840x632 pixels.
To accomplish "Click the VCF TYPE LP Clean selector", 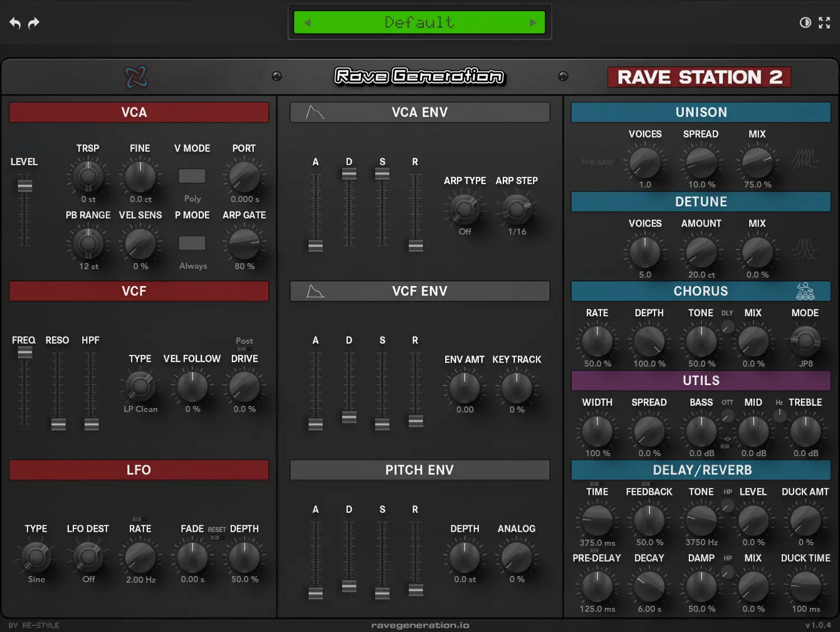I will [140, 386].
